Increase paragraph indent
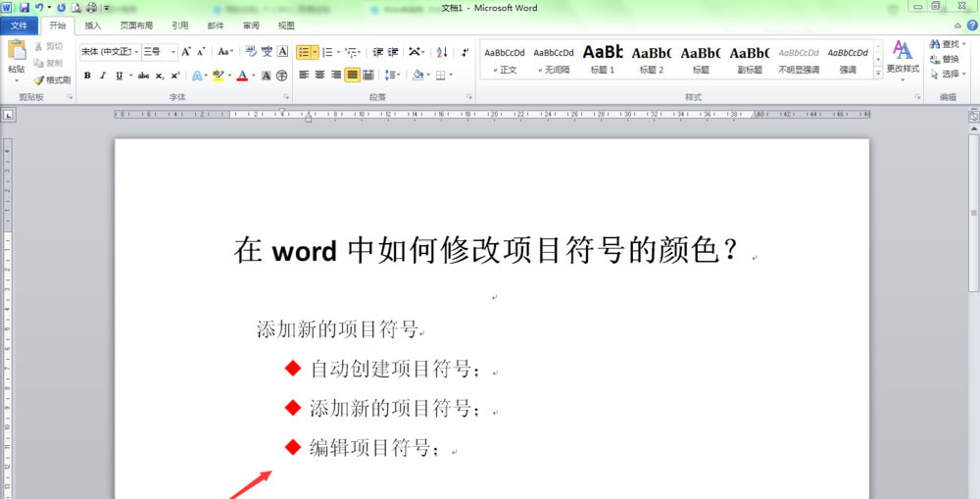This screenshot has height=499, width=980. tap(393, 52)
